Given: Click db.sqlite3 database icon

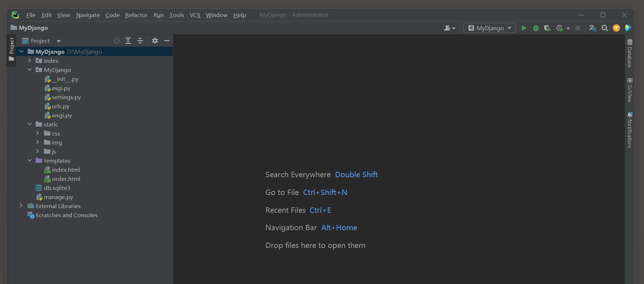Looking at the screenshot, I should (x=39, y=188).
